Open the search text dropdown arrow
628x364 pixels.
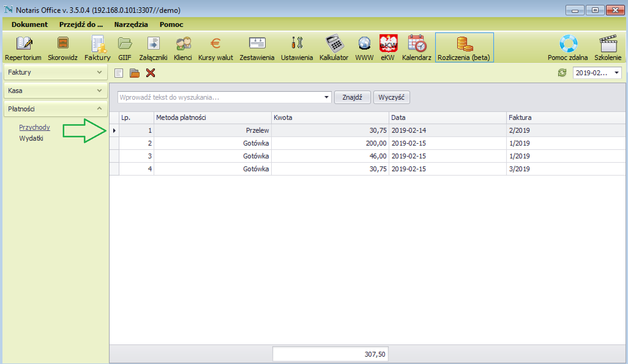click(327, 97)
